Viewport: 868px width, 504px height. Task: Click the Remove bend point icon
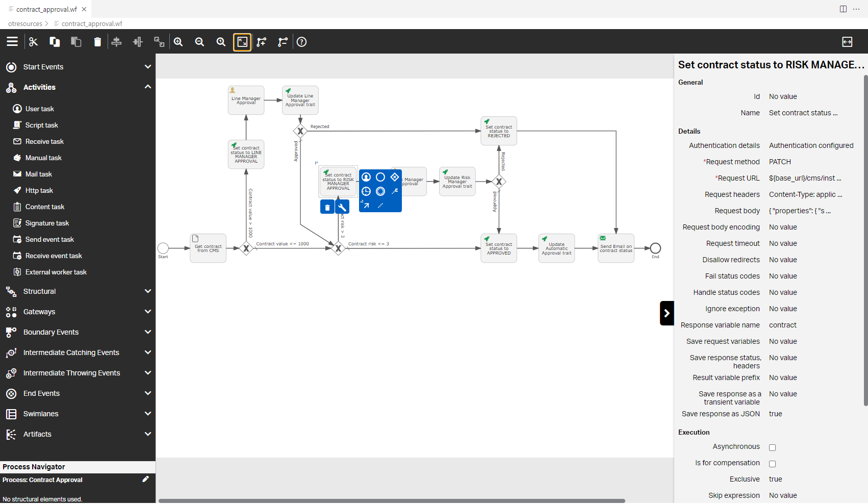click(x=283, y=42)
